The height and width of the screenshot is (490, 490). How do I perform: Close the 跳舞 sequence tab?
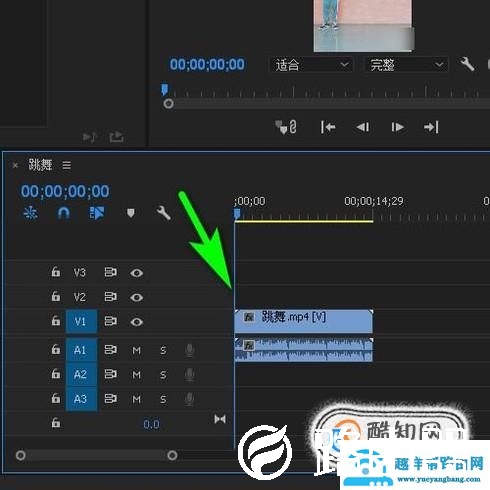point(15,165)
